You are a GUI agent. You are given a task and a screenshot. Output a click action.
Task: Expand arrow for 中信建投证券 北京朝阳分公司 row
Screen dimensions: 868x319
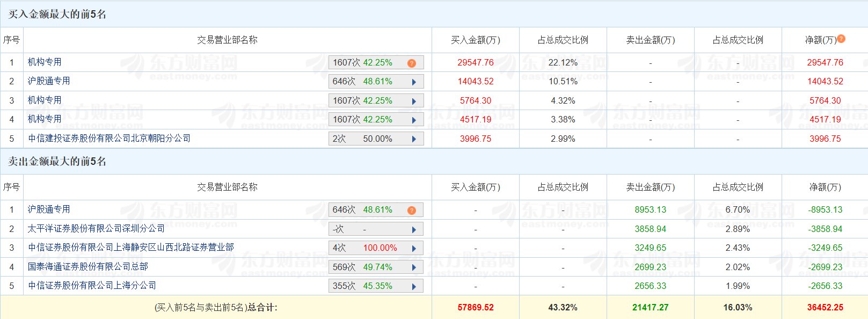coord(414,139)
